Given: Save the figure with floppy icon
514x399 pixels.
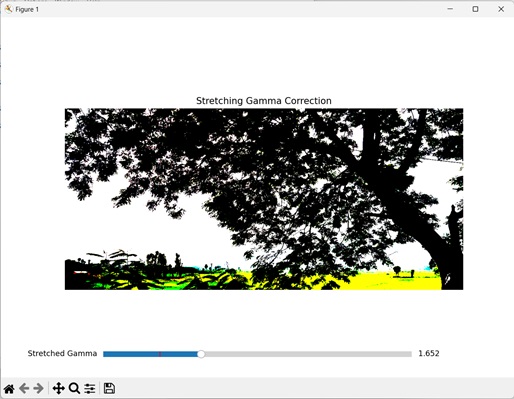Looking at the screenshot, I should [109, 389].
